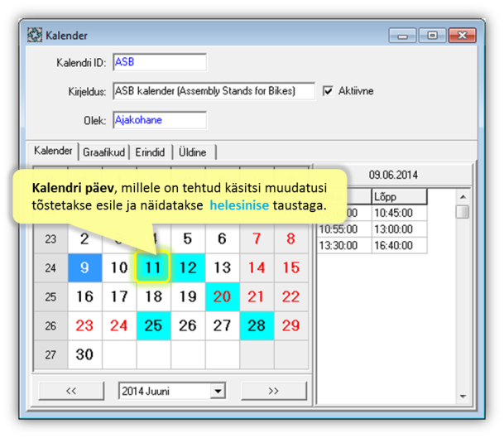Click the 13:00:00 end time cell
Viewport: 504px width, 438px height.
pyautogui.click(x=400, y=229)
